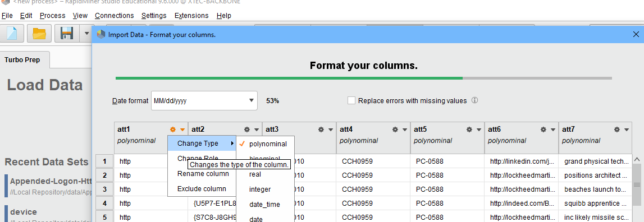Choose Change Type in the context menu
Image resolution: width=644 pixels, height=222 pixels.
tap(202, 144)
